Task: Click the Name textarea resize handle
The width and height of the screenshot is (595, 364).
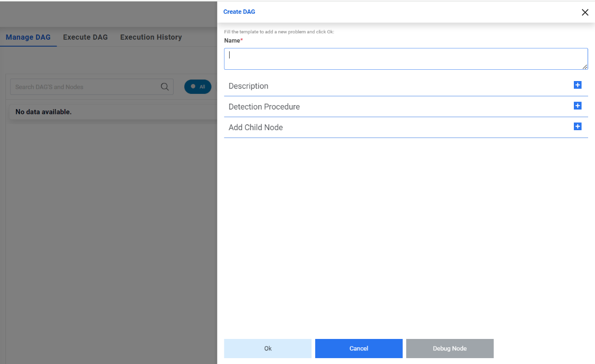Action: (585, 66)
